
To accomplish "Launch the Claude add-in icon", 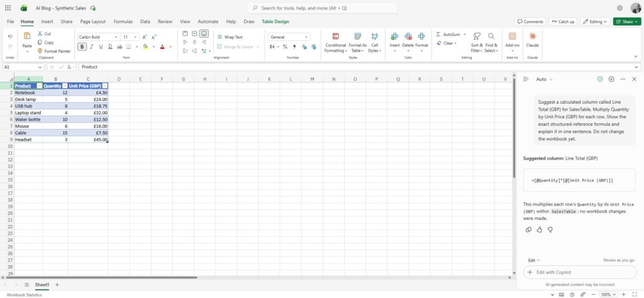I will pyautogui.click(x=532, y=36).
